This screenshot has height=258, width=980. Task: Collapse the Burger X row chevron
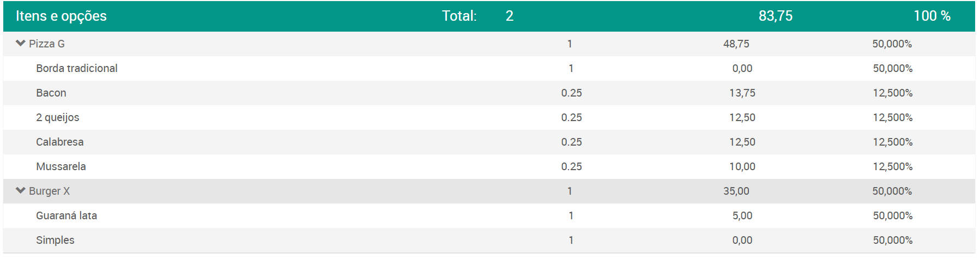21,190
